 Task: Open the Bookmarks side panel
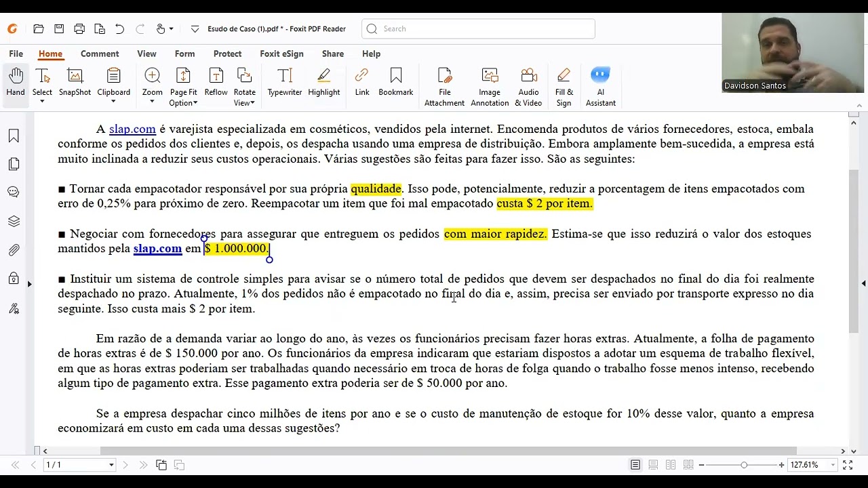[x=14, y=136]
